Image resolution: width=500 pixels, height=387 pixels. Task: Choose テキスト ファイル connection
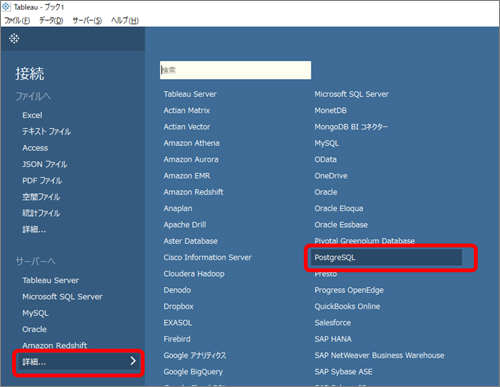point(47,132)
